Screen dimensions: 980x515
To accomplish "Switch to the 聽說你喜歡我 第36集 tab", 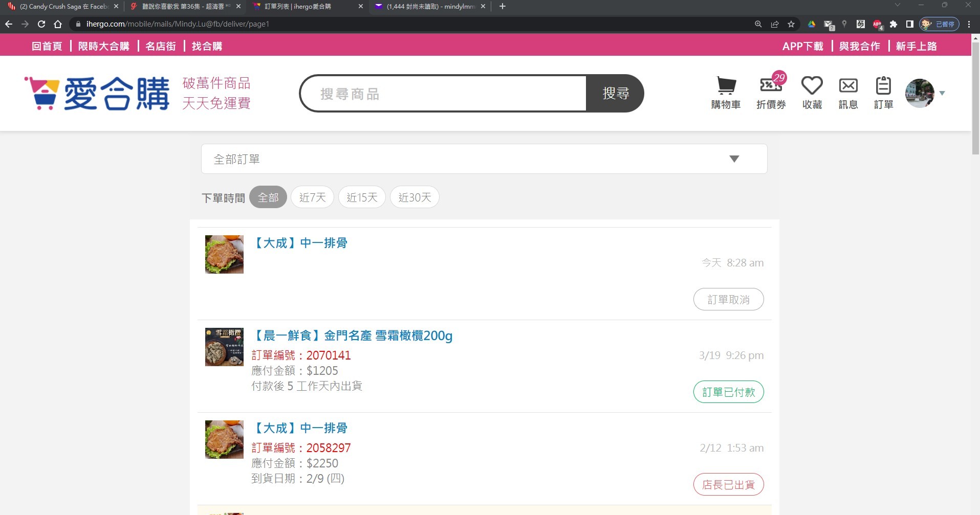I will pyautogui.click(x=184, y=7).
